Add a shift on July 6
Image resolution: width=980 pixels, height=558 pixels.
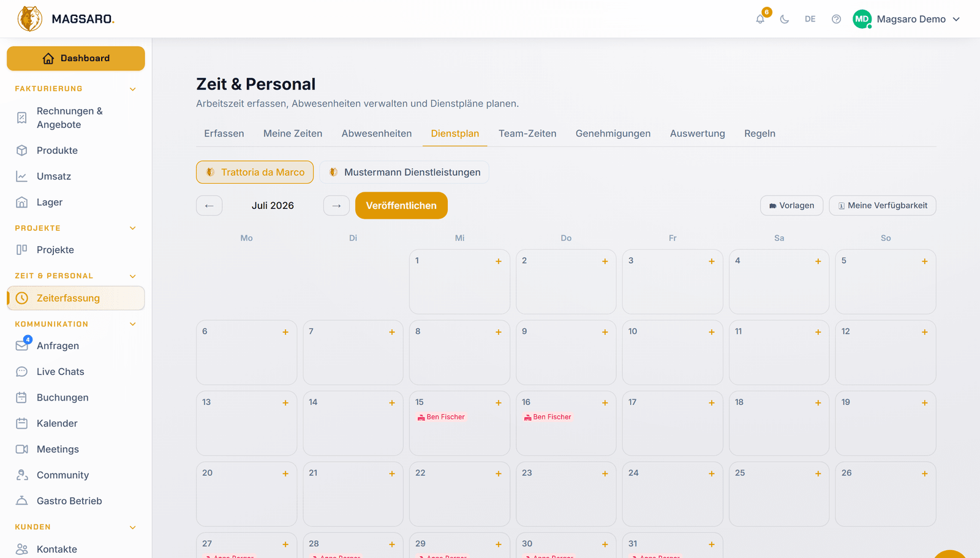click(285, 332)
